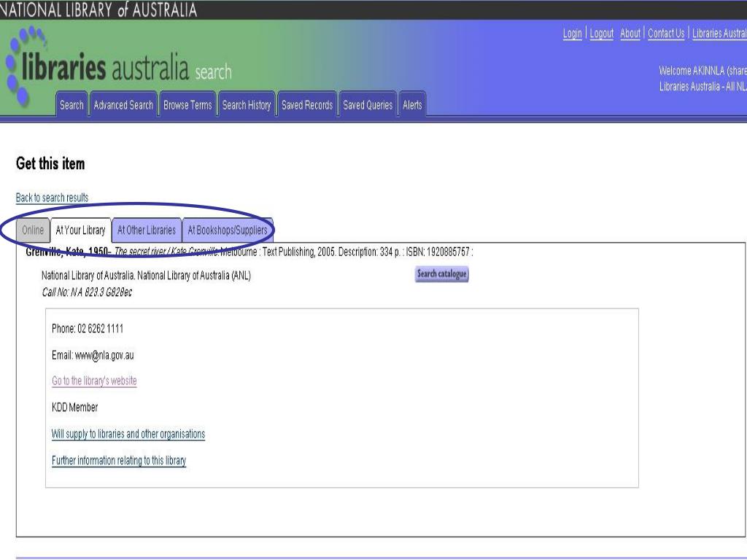747x560 pixels.
Task: Click the Get this item heading
Action: [50, 163]
